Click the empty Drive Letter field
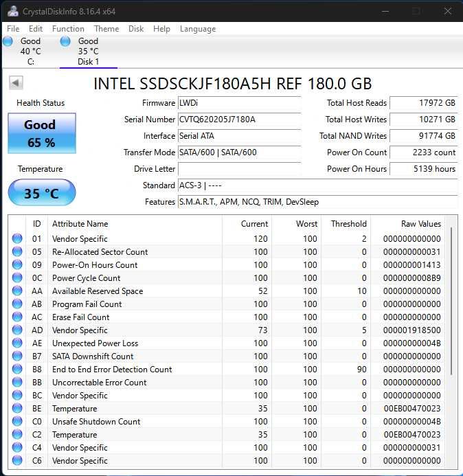The height and width of the screenshot is (476, 463). (239, 169)
